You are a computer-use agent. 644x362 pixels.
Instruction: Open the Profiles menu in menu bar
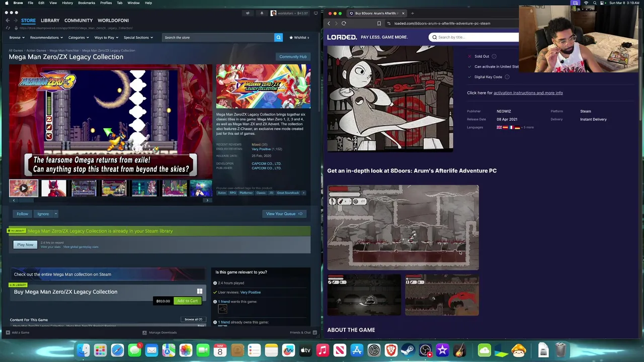(106, 3)
